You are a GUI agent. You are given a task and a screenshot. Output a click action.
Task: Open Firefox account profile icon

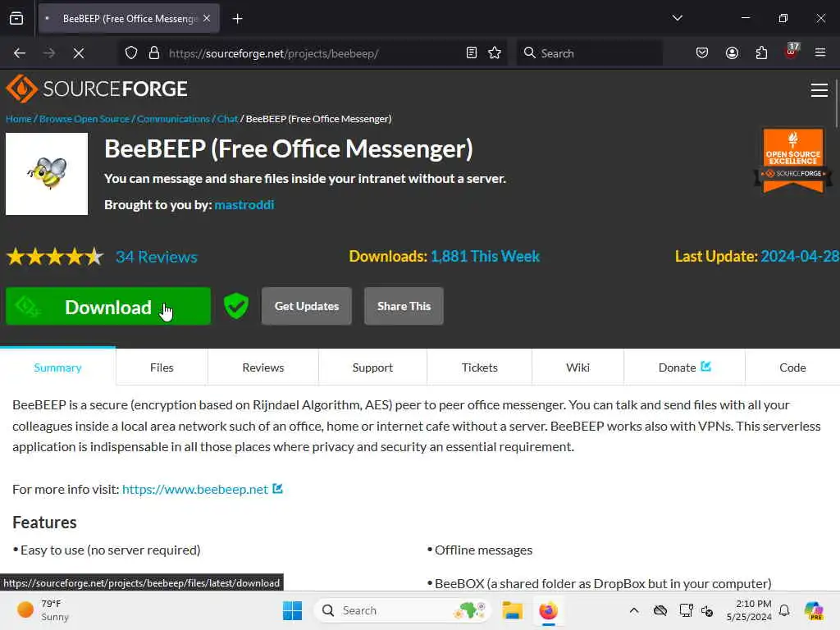[732, 53]
